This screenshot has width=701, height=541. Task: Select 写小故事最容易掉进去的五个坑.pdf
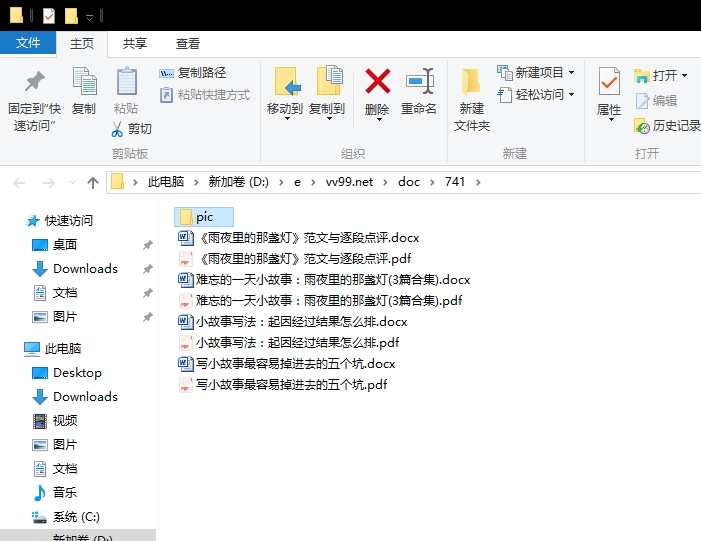click(x=283, y=385)
